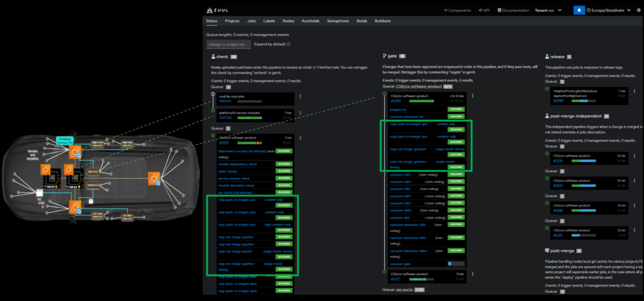Open the circular-dependency-check job link
This screenshot has height=301, width=644.
tap(238, 164)
